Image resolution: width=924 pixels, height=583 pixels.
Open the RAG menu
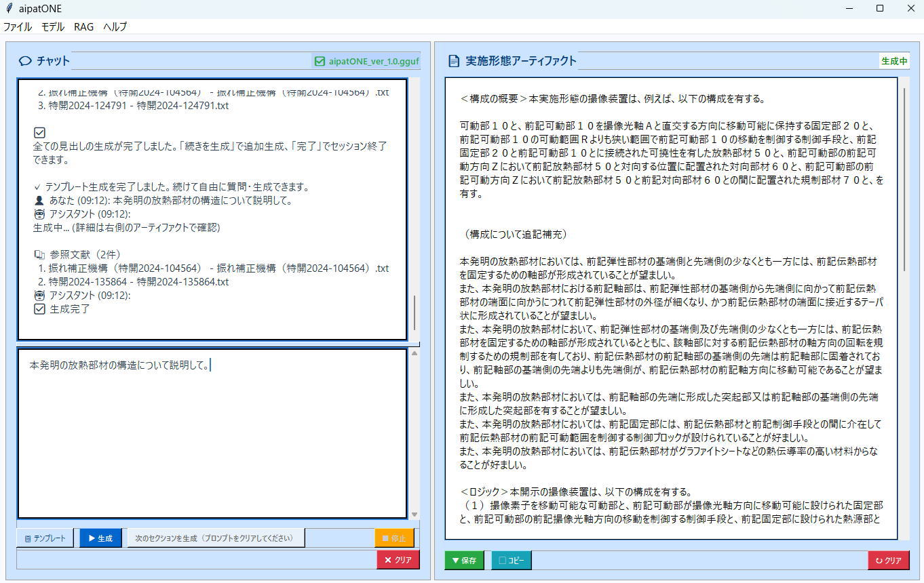click(x=84, y=27)
